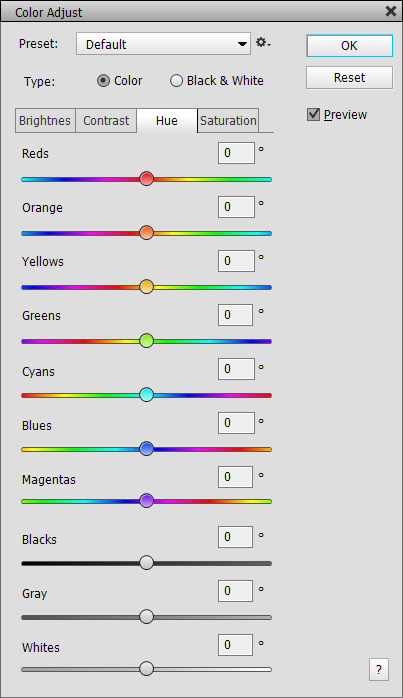Select the Color type radio button

pos(103,81)
